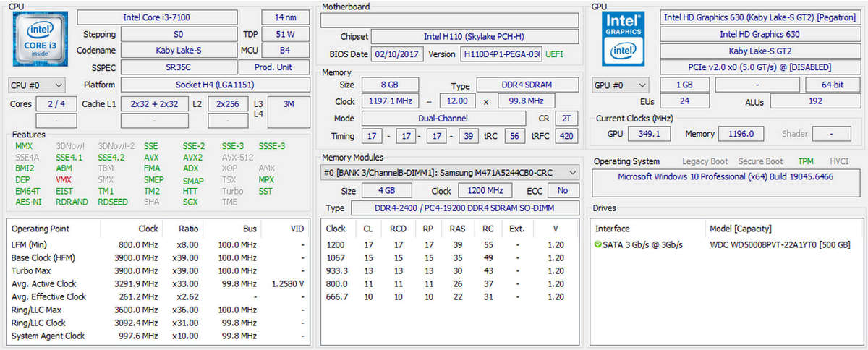
Task: Click the Secure Boot indicator
Action: [x=760, y=161]
